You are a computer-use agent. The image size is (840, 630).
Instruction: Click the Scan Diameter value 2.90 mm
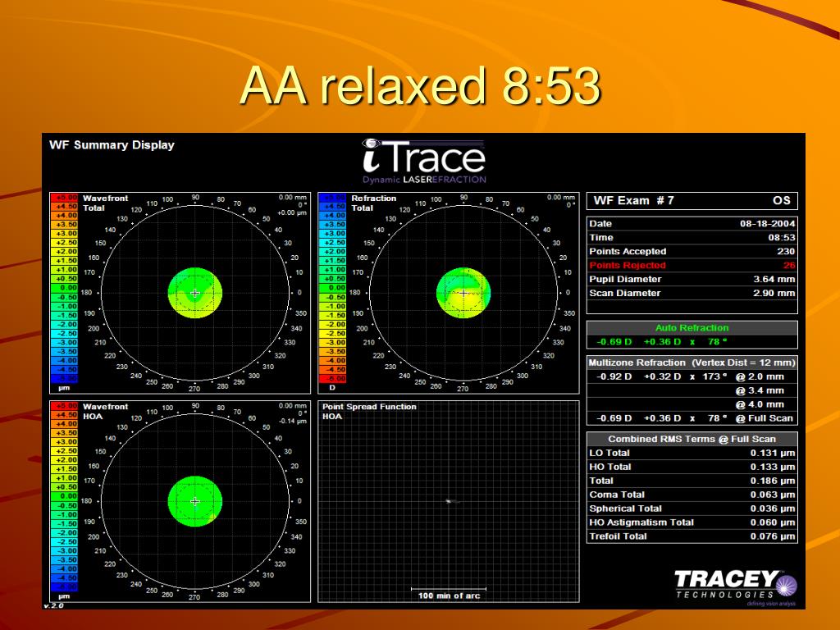click(x=774, y=293)
